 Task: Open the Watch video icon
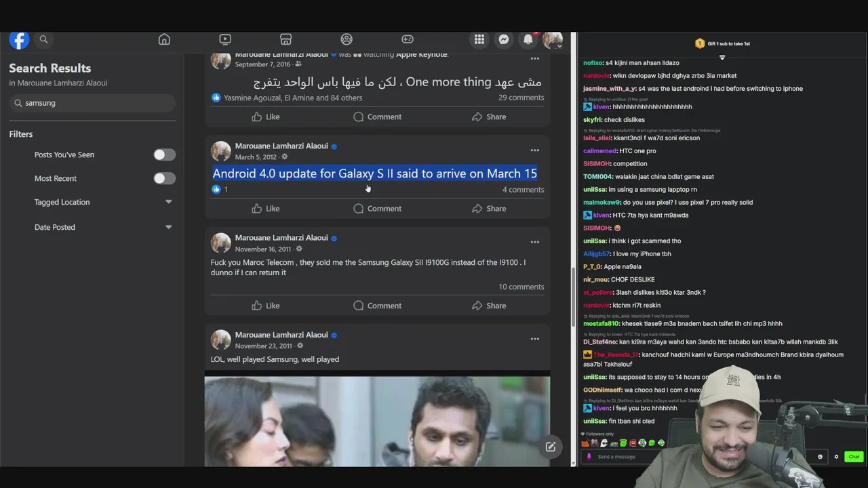(x=225, y=39)
